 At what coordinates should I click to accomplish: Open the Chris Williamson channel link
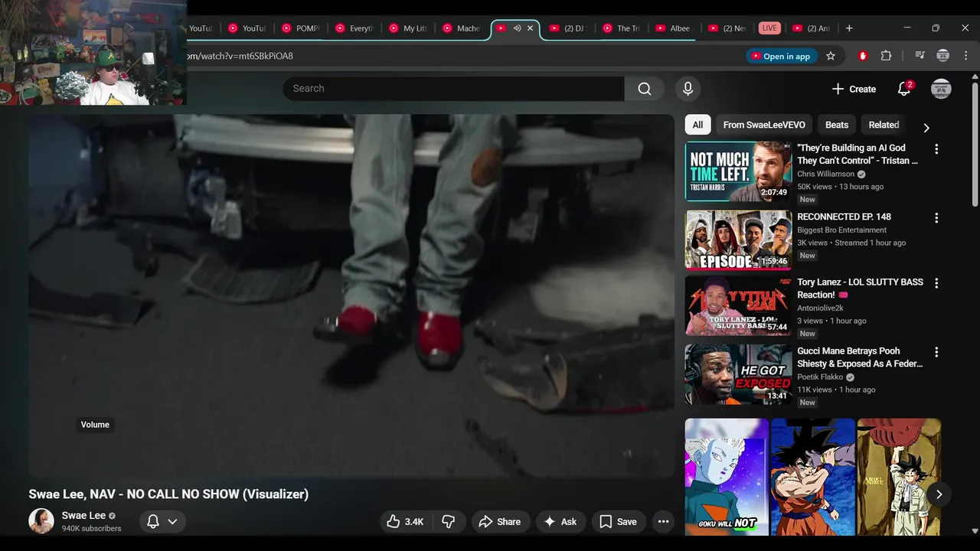825,174
